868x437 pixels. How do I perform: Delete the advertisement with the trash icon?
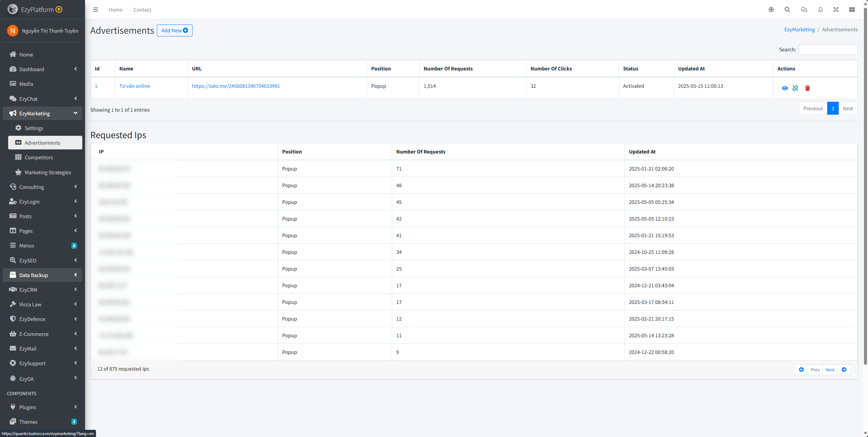tap(807, 88)
